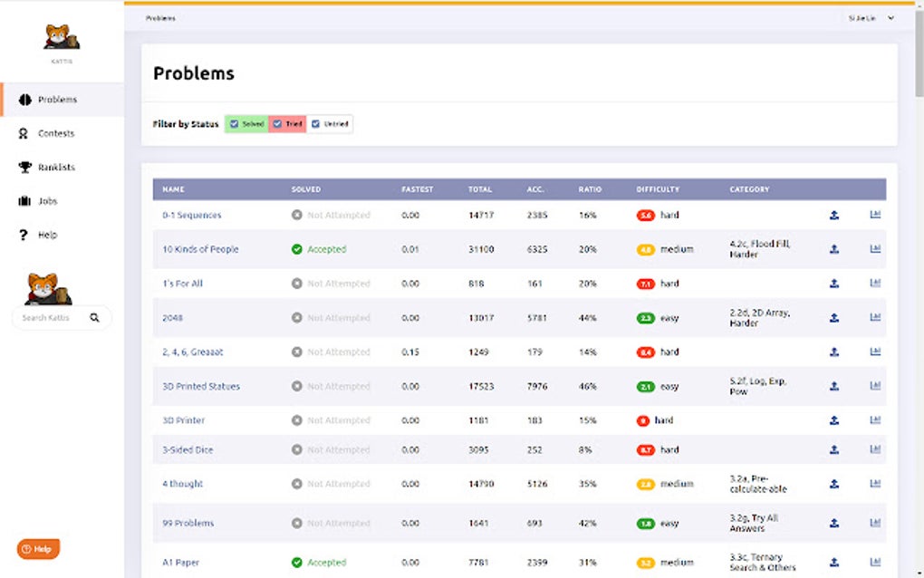
Task: Open statistics icon for 3D Printed Statues
Action: (x=875, y=385)
